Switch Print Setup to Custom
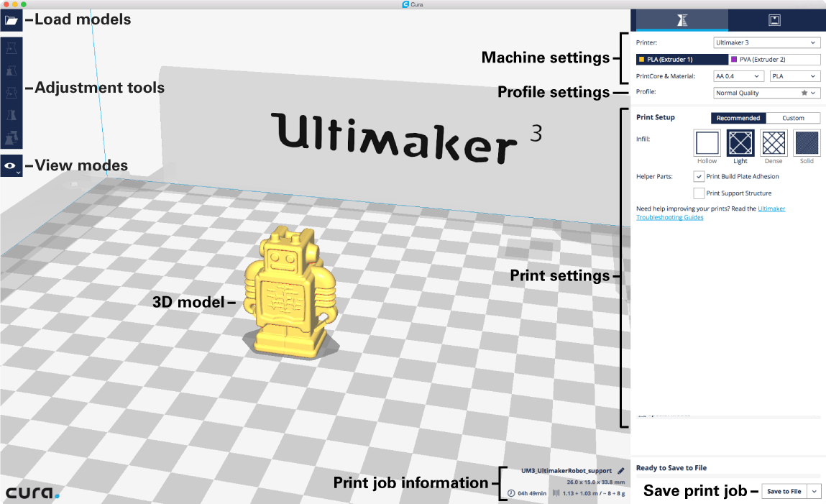This screenshot has width=826, height=504. (793, 118)
